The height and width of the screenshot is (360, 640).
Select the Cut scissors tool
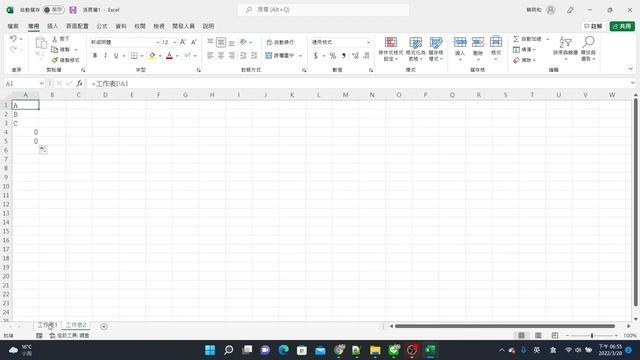[x=55, y=39]
